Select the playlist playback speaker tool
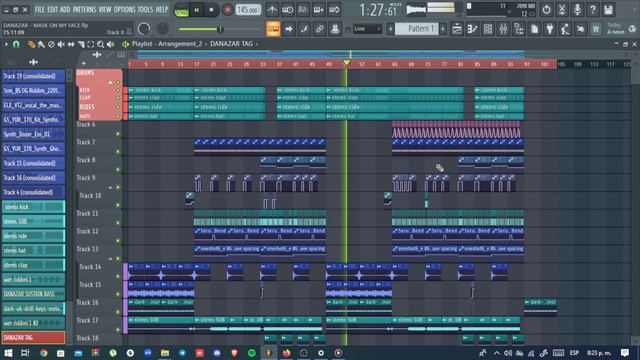This screenshot has width=640, height=360. point(110,44)
